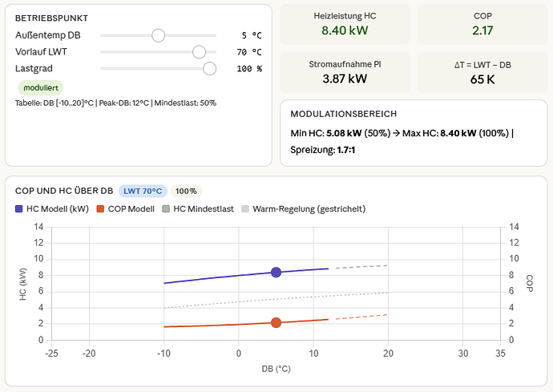Viewport: 553px width, 392px height.
Task: Open the ΔT = LWT – DB card
Action: pos(482,73)
